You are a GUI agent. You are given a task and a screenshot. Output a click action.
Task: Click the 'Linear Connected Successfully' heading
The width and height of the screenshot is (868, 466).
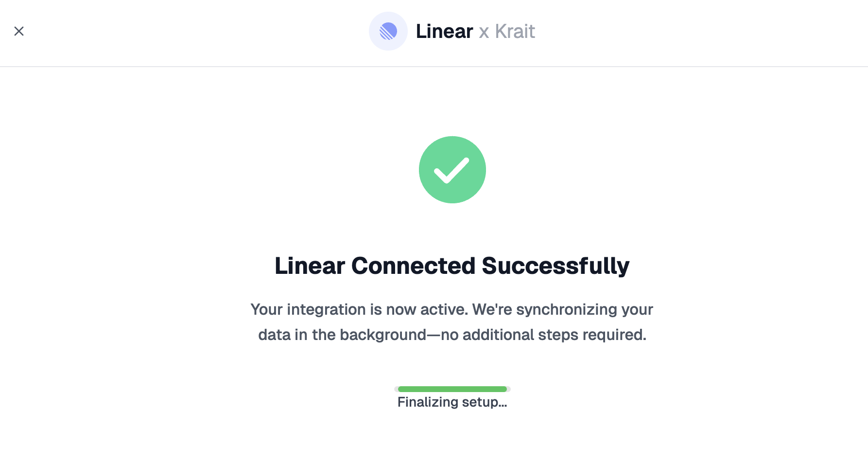[x=452, y=266]
